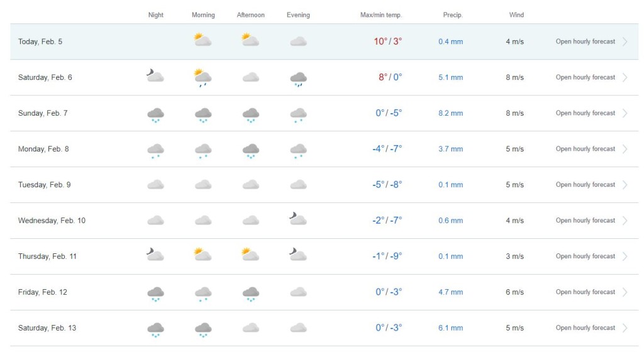
Task: Open hourly forecast for Wednesday, Feb. 10
Action: [585, 221]
